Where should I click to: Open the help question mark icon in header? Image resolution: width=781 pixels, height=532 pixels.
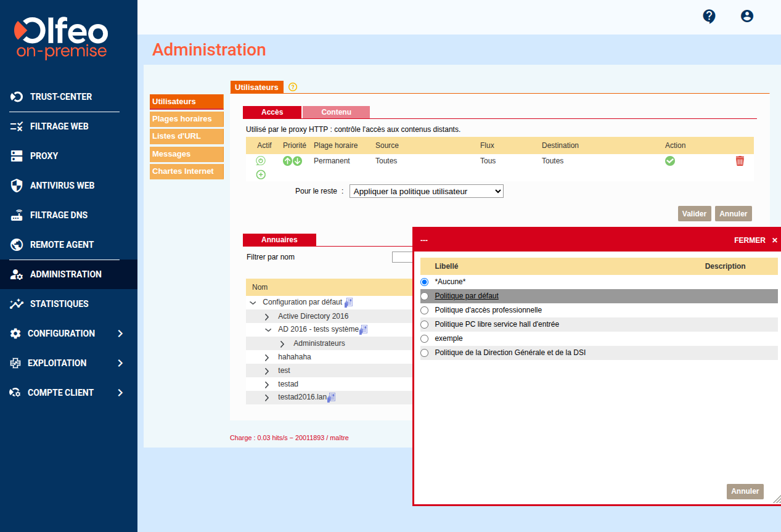[x=709, y=17]
